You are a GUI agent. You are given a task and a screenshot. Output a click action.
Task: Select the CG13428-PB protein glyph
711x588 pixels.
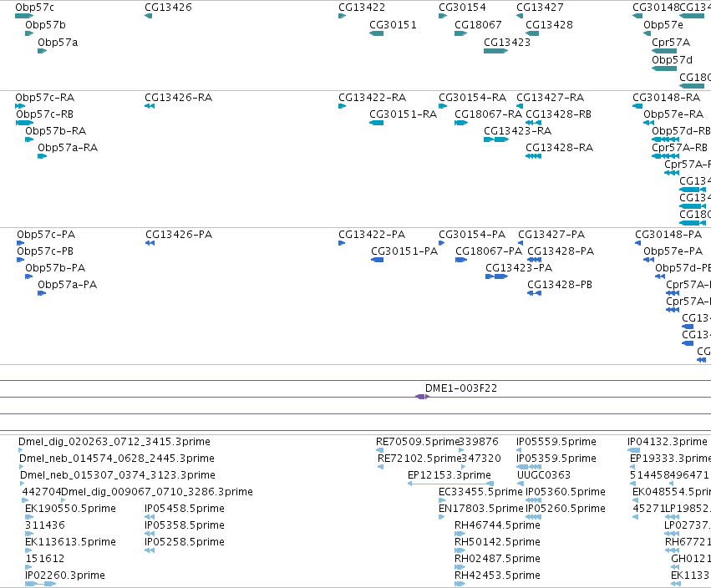click(x=534, y=293)
